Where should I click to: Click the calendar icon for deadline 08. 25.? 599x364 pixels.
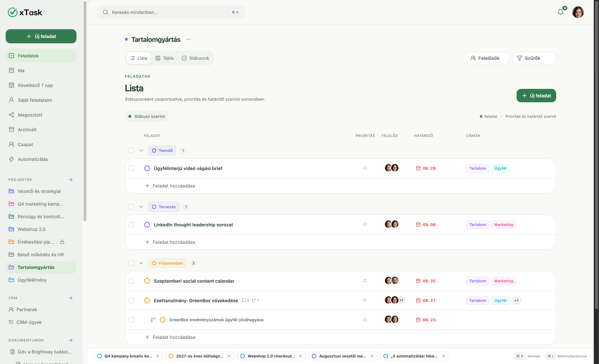coord(418,281)
